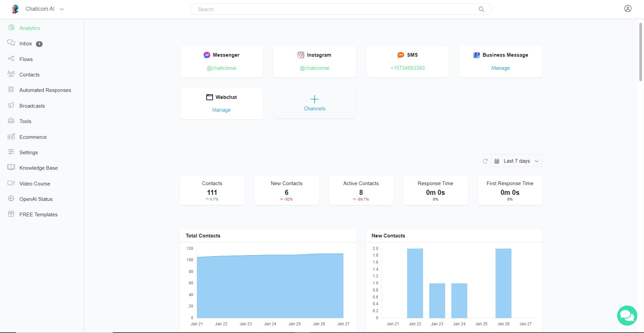Screen dimensions: 644x333
Task: Click the Broadcasts megaphone icon
Action: (x=11, y=105)
